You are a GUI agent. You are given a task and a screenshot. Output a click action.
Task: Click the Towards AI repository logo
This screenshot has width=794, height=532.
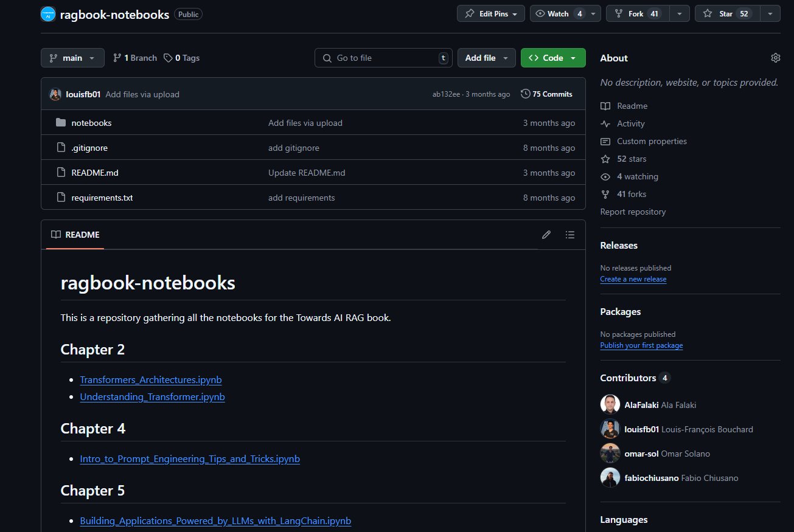(x=48, y=14)
